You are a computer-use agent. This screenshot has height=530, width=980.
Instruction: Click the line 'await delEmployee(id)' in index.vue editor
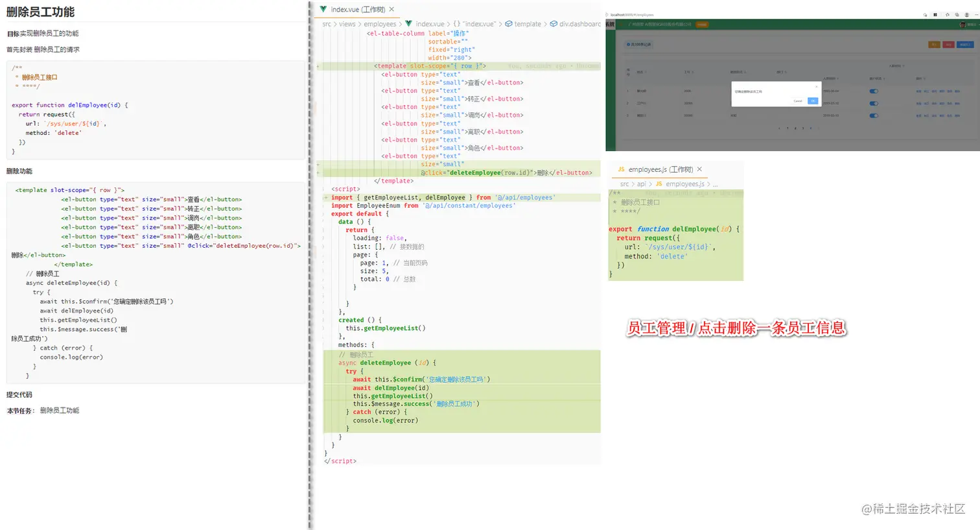click(391, 388)
